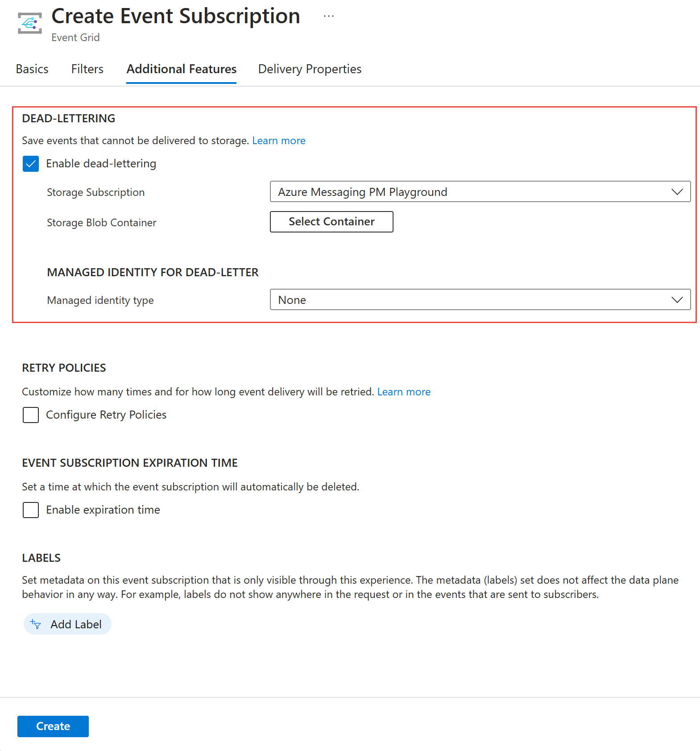
Task: Open retry policies Learn more link
Action: 404,392
